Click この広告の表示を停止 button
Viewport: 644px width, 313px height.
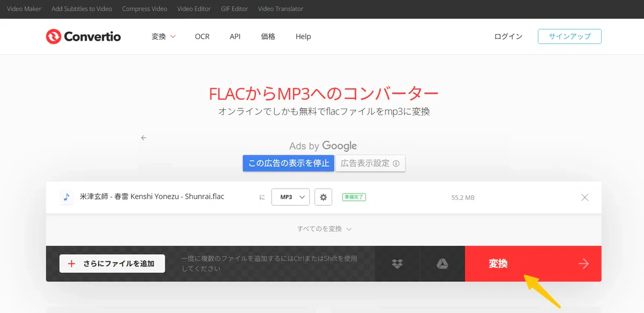[289, 163]
